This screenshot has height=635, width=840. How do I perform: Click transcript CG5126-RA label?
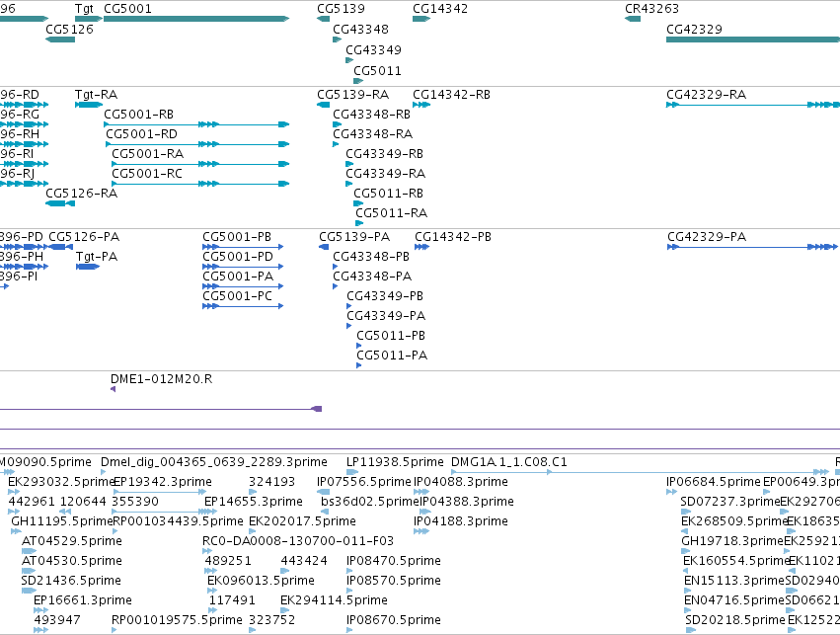[x=81, y=194]
